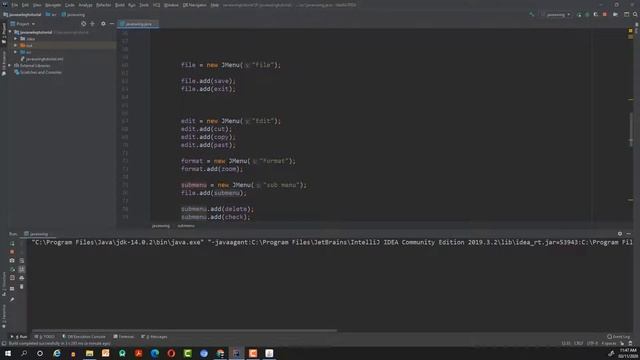The image size is (640, 360).
Task: Click the Windows taskbar search icon
Action: click(x=24, y=353)
